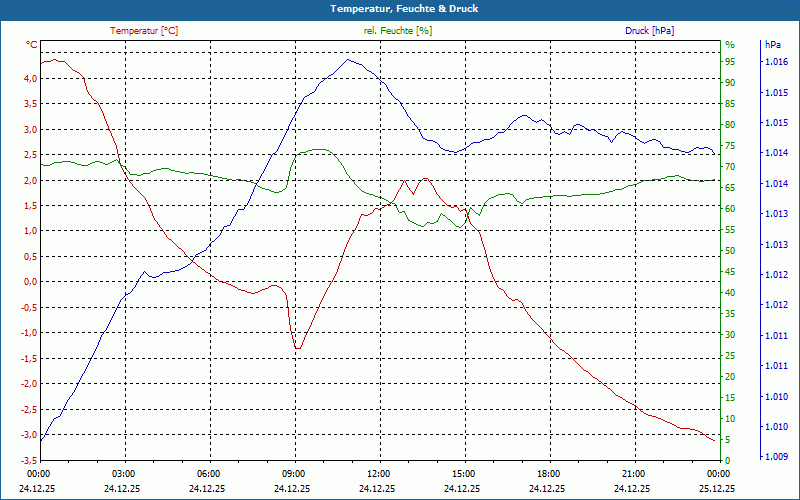Image resolution: width=800 pixels, height=500 pixels.
Task: Select the red "Temperatur [°C]" legend label
Action: 144,31
